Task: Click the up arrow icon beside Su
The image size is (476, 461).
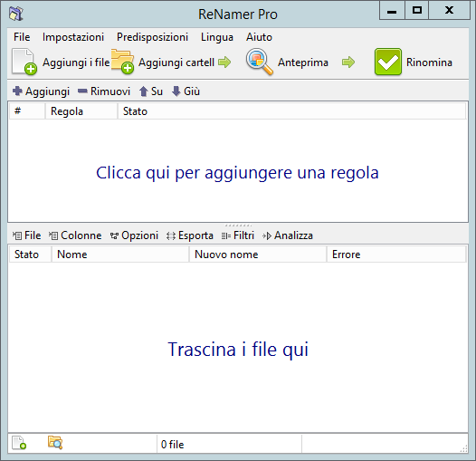Action: click(x=143, y=91)
